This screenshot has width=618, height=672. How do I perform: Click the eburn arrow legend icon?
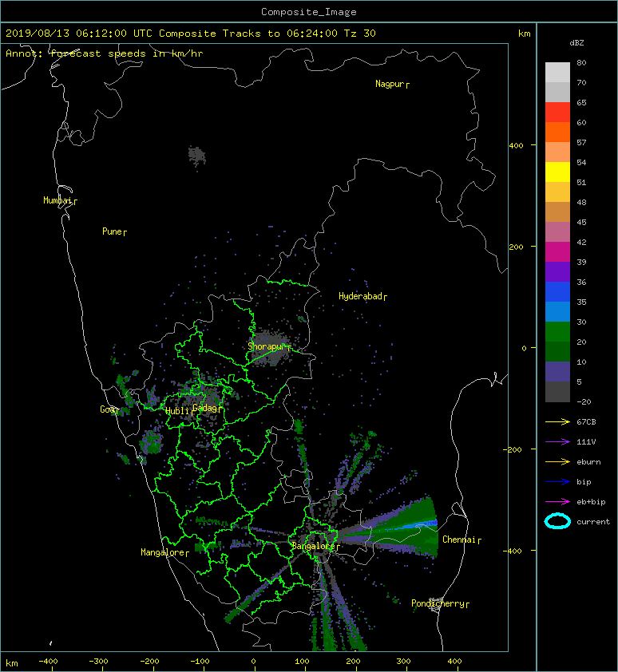pos(557,462)
